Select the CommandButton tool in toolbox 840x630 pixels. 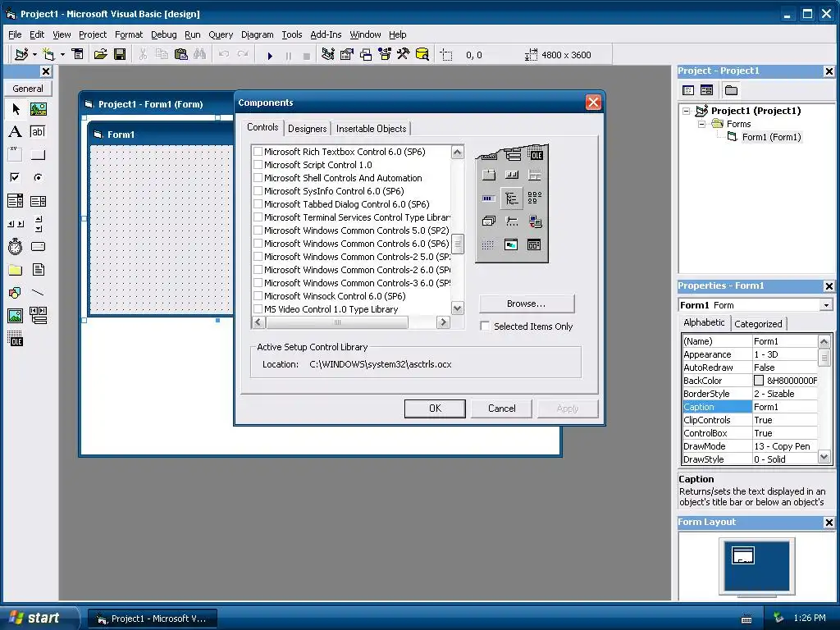click(x=38, y=155)
